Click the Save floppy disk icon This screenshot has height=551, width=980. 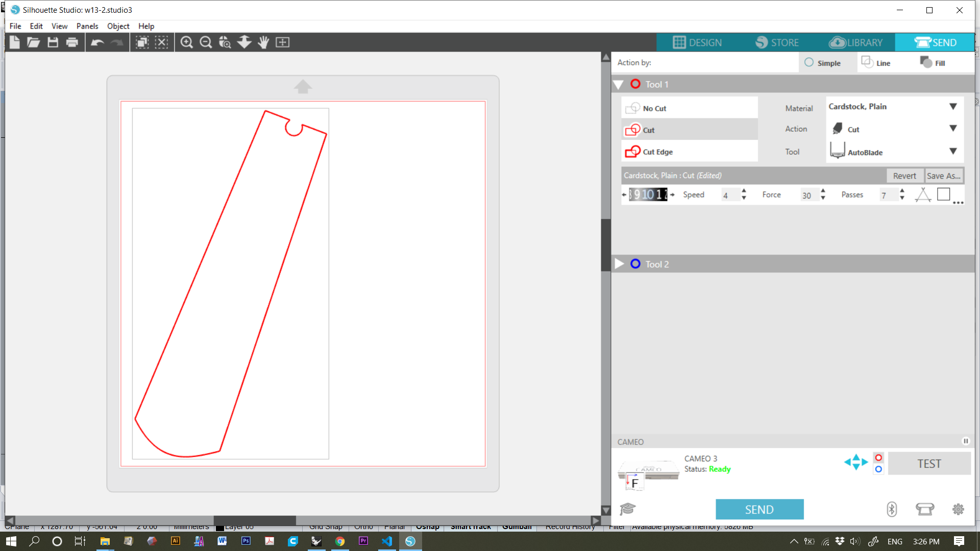pos(53,42)
